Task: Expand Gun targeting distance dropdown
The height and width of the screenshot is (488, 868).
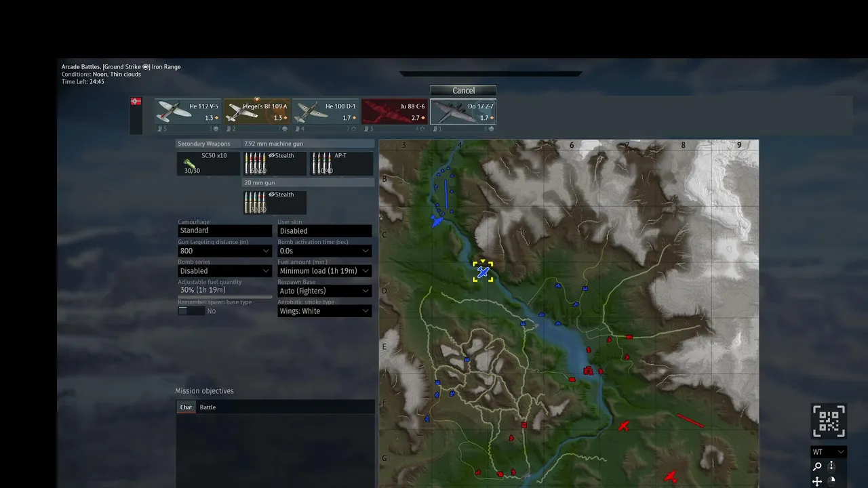Action: pyautogui.click(x=224, y=251)
